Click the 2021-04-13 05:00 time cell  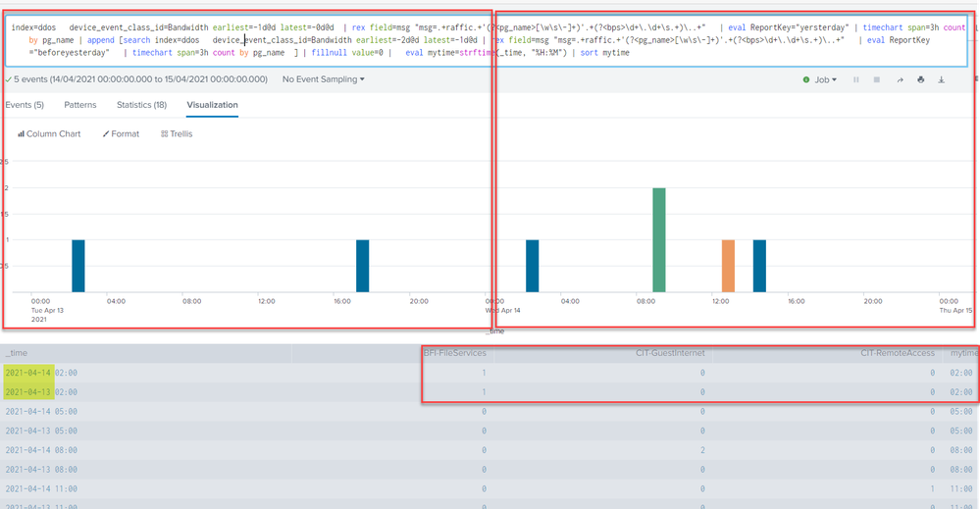[x=41, y=431]
